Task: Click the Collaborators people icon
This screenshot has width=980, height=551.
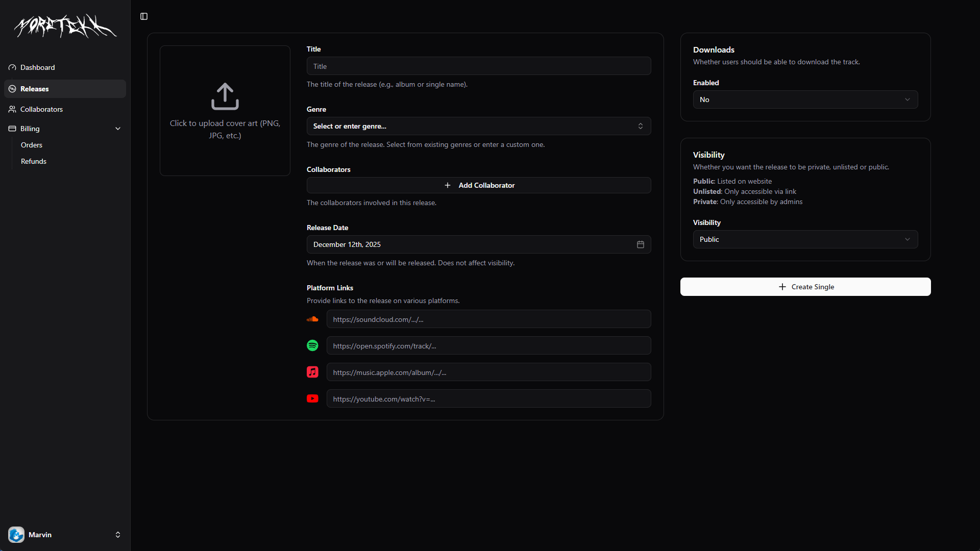Action: click(12, 109)
